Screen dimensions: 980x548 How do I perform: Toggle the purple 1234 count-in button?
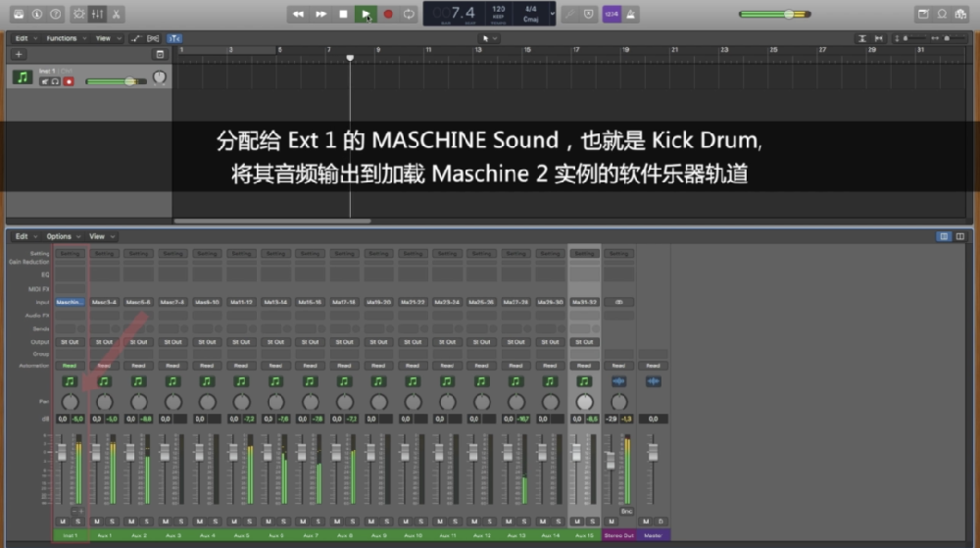click(612, 14)
